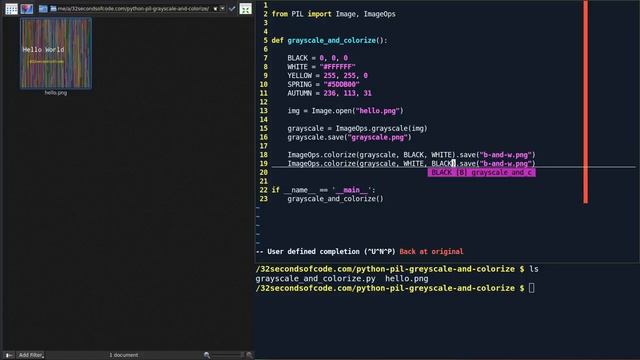Click the terminal prompt cursor

tap(531, 288)
